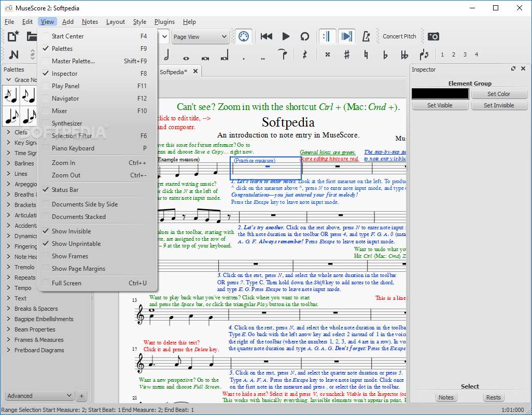Viewport: 532px width, 415px height.
Task: Open the Plugins menu
Action: [164, 22]
